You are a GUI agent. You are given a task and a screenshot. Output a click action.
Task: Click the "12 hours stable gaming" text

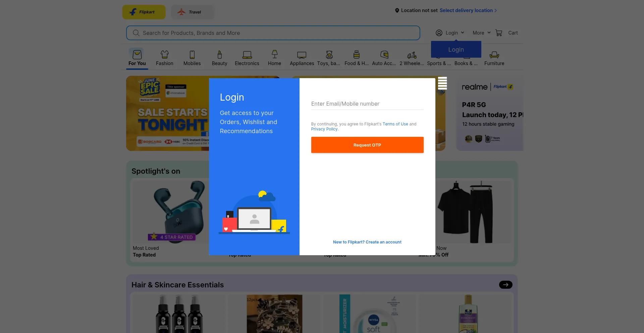click(488, 124)
